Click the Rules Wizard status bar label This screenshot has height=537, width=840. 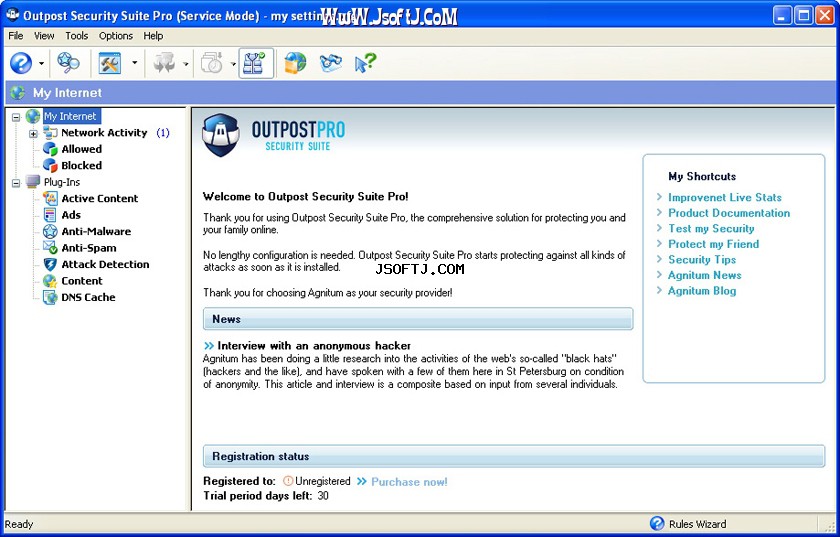tap(698, 524)
